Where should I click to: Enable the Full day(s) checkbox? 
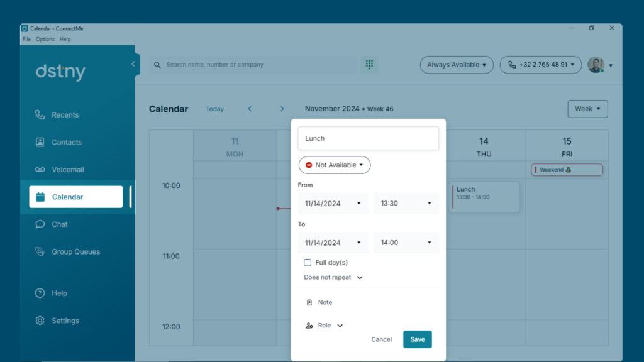(x=308, y=262)
